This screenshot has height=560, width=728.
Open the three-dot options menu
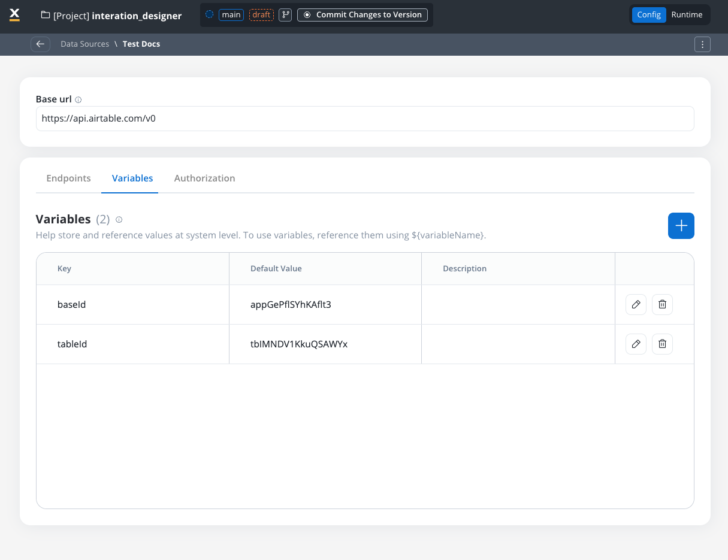[702, 44]
